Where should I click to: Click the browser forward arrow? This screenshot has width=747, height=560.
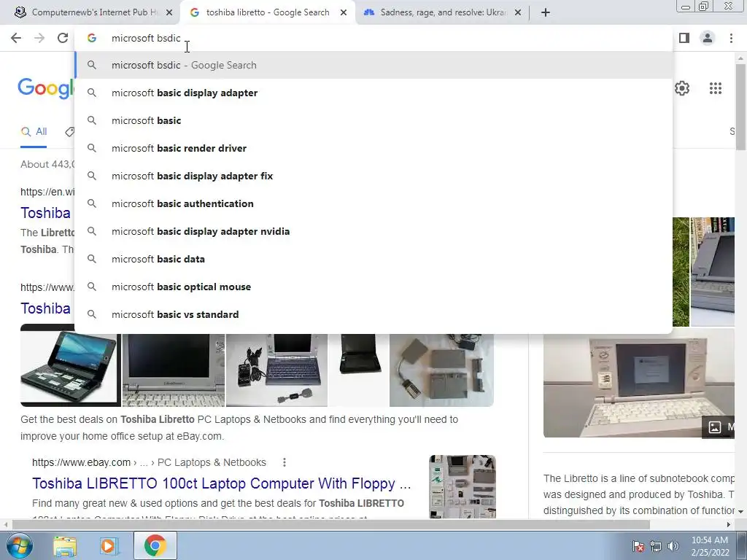pyautogui.click(x=39, y=38)
